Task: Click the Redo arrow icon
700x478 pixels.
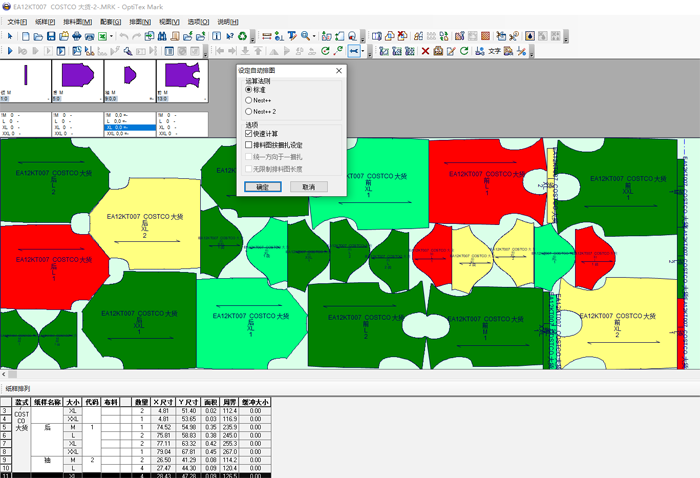Action: pos(137,37)
